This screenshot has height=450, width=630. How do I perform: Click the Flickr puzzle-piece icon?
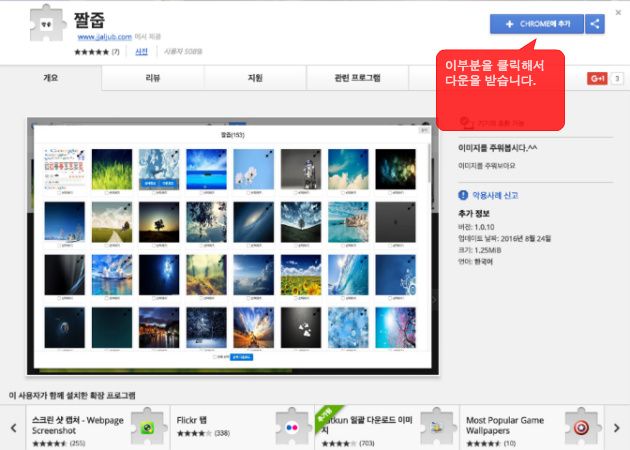[x=292, y=427]
